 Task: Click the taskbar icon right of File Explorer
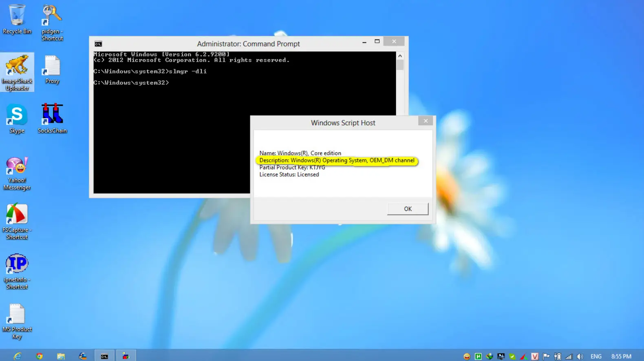[x=83, y=356]
